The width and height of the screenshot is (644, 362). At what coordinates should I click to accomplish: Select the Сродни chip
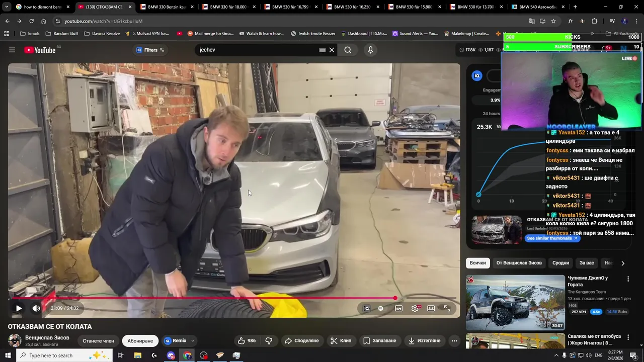560,263
